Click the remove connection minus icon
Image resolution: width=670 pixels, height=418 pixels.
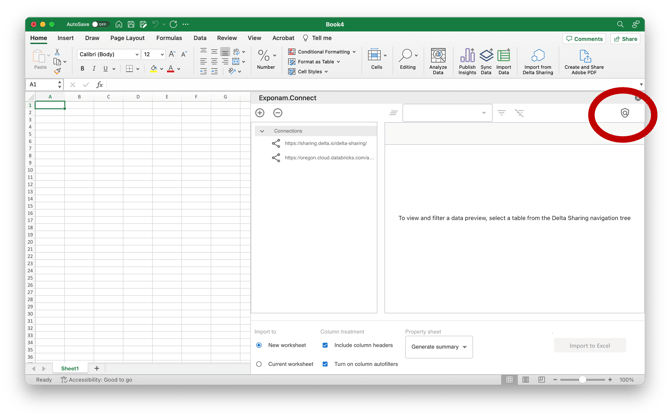(x=278, y=113)
